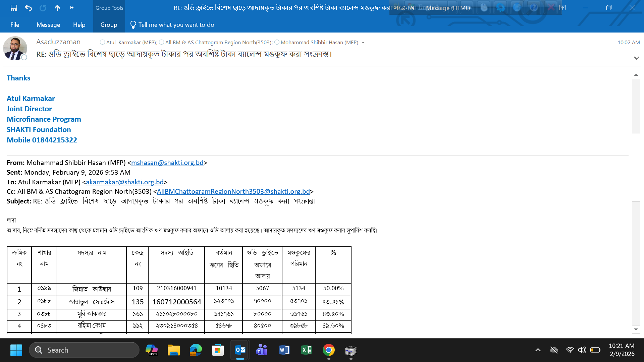Open the Ribbon Display Options icon
Screen dimensions: 644x362
point(563,8)
